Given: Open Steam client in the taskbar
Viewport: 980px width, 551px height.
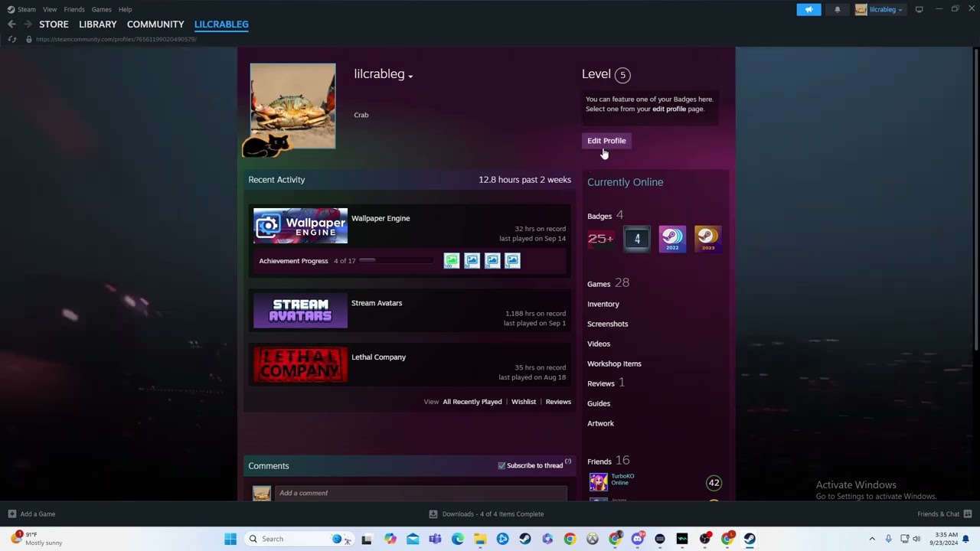Looking at the screenshot, I should (x=749, y=539).
